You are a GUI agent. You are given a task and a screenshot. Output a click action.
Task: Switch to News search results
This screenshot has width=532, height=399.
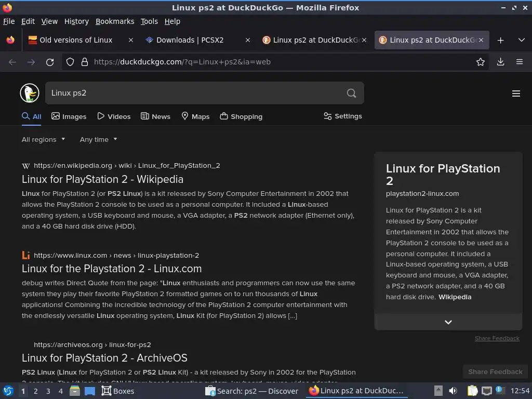coord(156,116)
